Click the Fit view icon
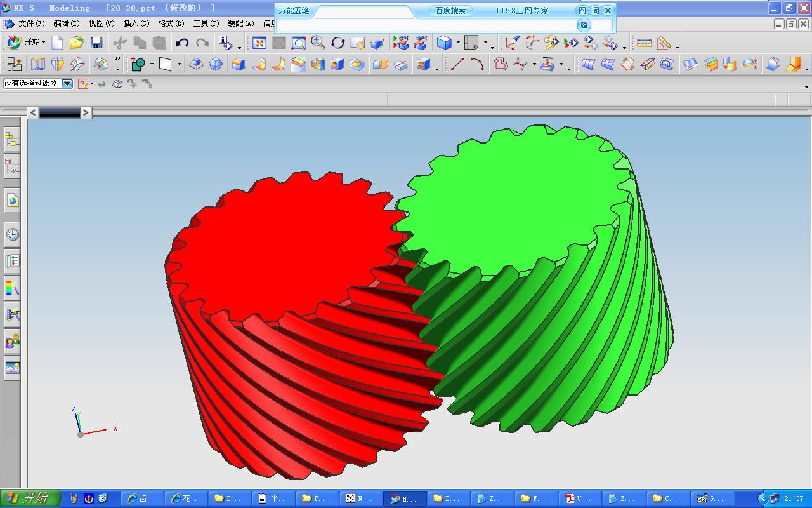This screenshot has height=508, width=812. click(x=259, y=43)
